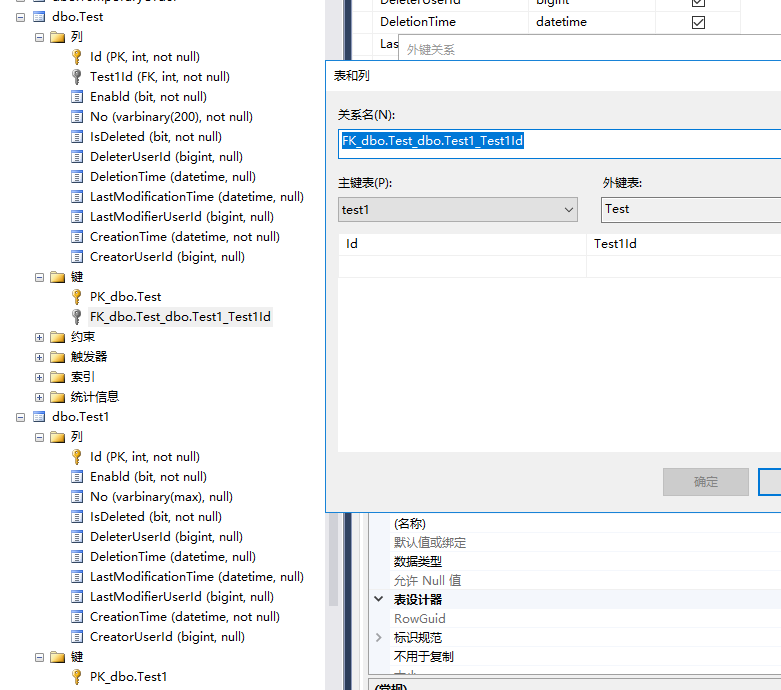Select the Test1Id foreign key column cell
The image size is (781, 690).
point(684,244)
